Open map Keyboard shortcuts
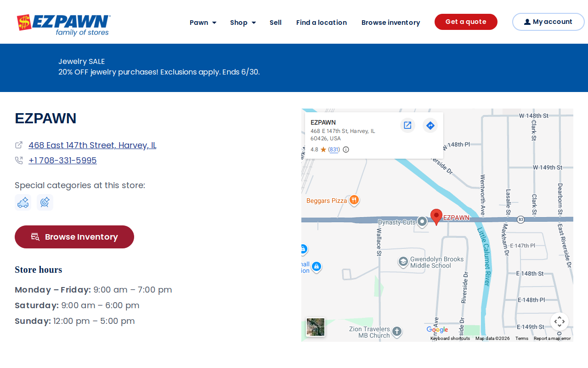Image resolution: width=588 pixels, height=368 pixels. tap(450, 339)
